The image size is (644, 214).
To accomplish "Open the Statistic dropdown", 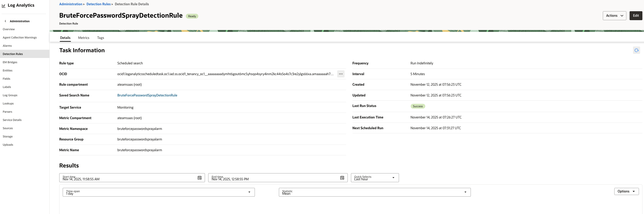I will (x=375, y=192).
